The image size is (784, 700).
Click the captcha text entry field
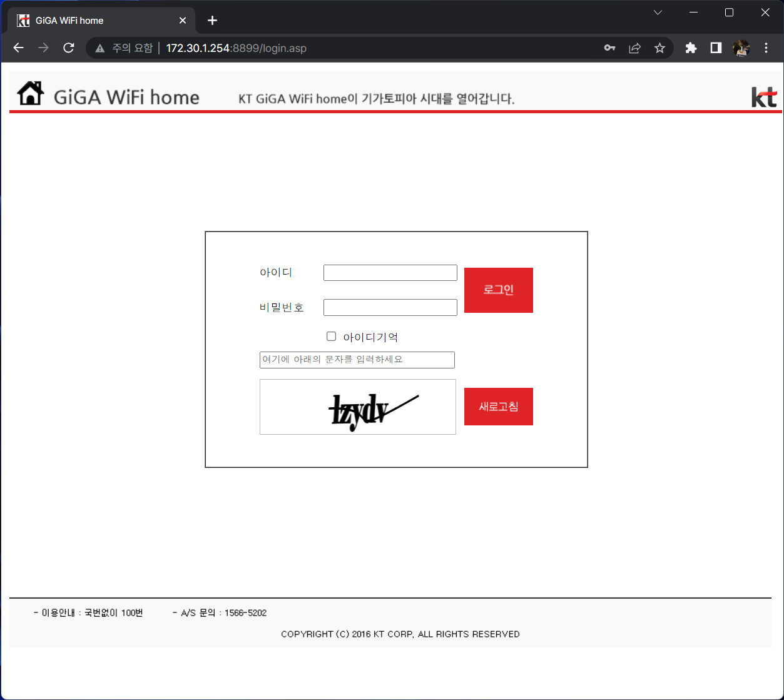[357, 360]
